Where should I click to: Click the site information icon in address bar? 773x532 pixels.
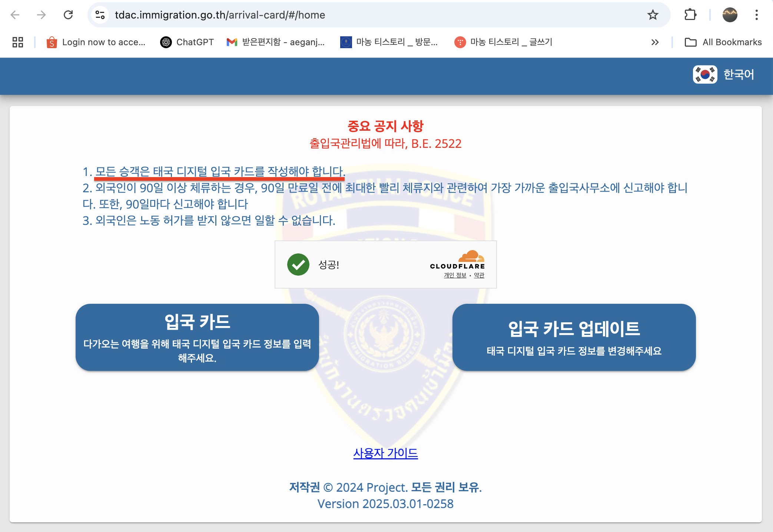99,15
